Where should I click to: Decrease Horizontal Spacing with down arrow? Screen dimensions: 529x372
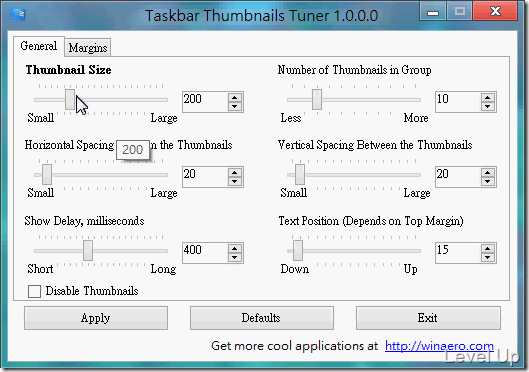click(235, 181)
